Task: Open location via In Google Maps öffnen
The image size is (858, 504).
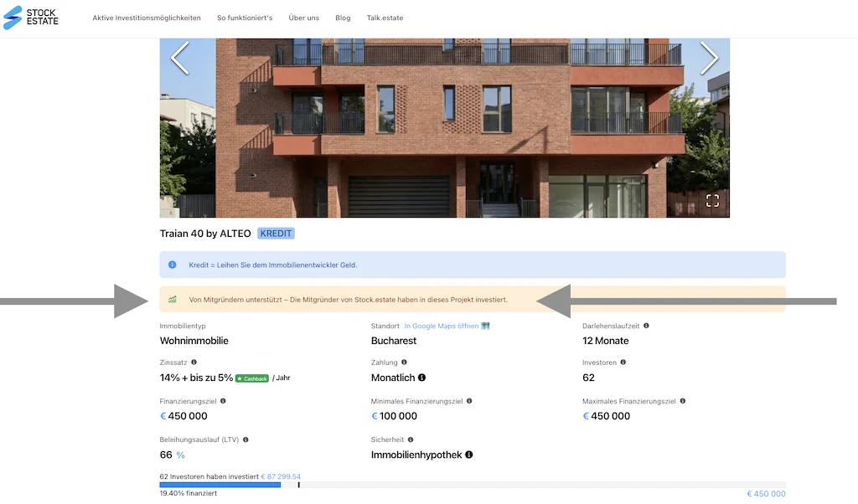Action: point(441,326)
